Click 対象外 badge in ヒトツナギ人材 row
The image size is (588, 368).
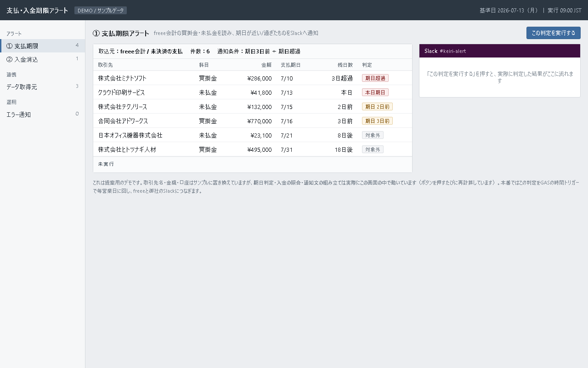373,149
